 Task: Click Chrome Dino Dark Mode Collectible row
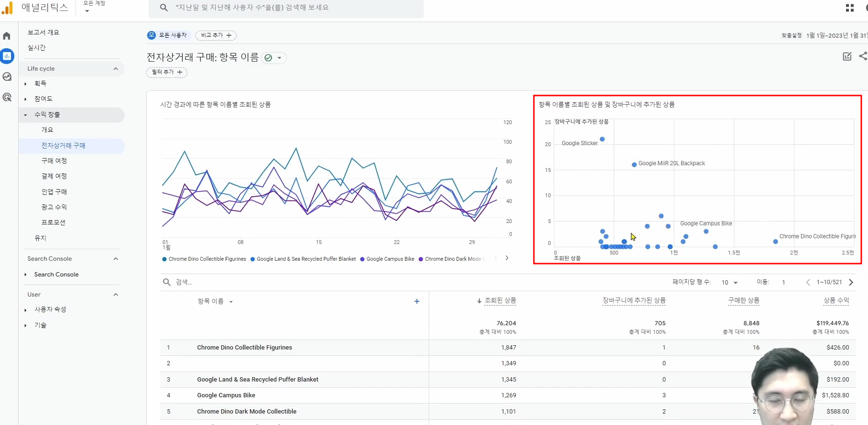coord(508,412)
